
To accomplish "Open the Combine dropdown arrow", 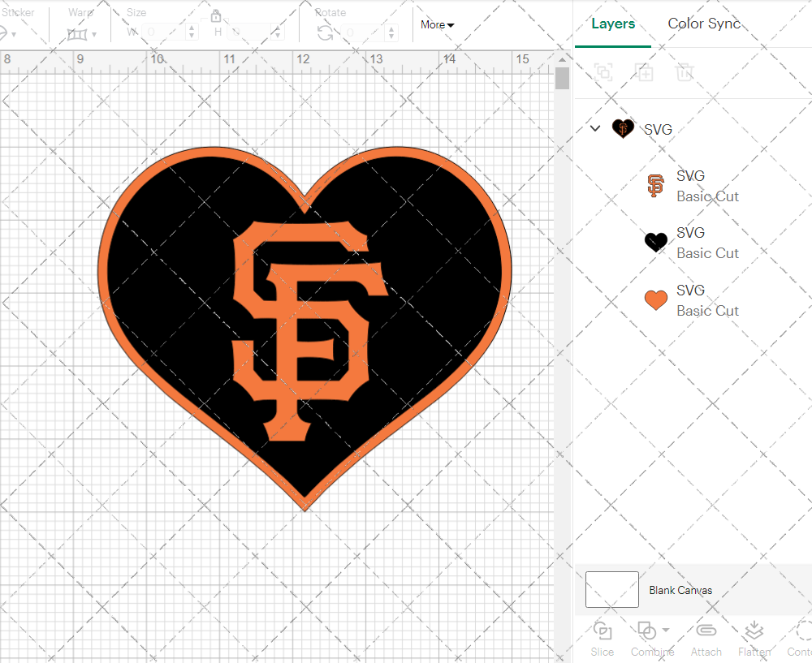I will coord(666,630).
